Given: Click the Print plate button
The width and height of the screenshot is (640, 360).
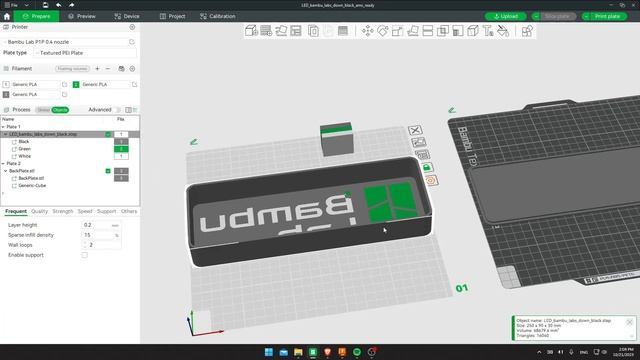Looking at the screenshot, I should click(607, 16).
